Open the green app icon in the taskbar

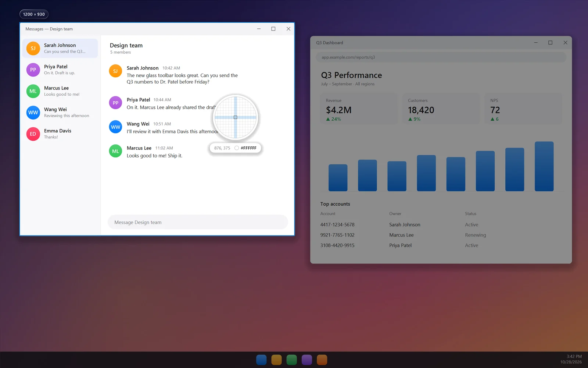pyautogui.click(x=291, y=360)
